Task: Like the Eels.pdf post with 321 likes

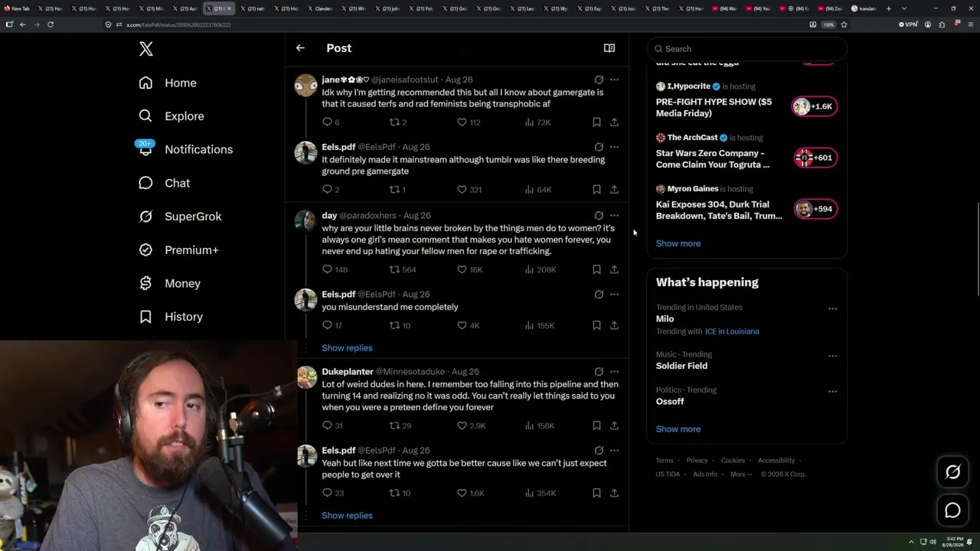Action: 469,190
